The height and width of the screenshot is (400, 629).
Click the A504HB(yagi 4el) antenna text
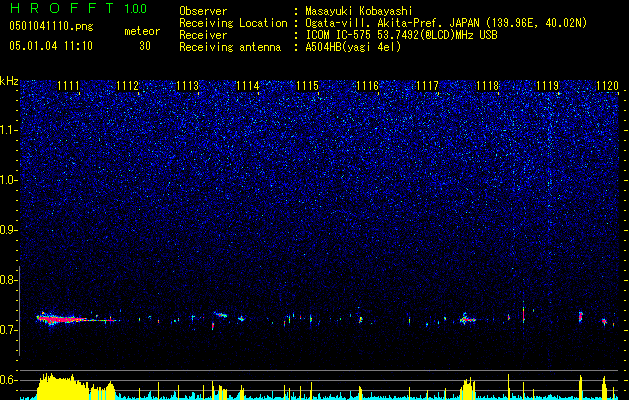pos(353,47)
